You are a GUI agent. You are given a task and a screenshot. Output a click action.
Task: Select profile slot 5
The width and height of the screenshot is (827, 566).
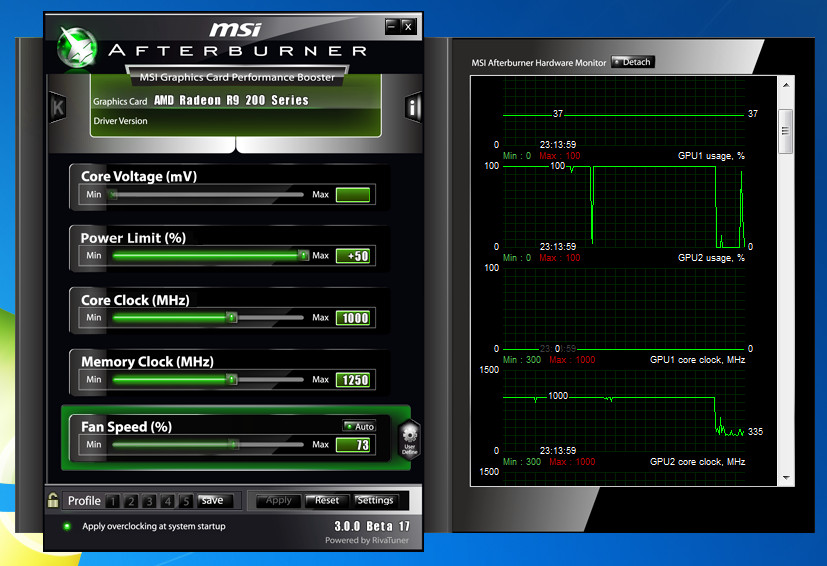[186, 501]
